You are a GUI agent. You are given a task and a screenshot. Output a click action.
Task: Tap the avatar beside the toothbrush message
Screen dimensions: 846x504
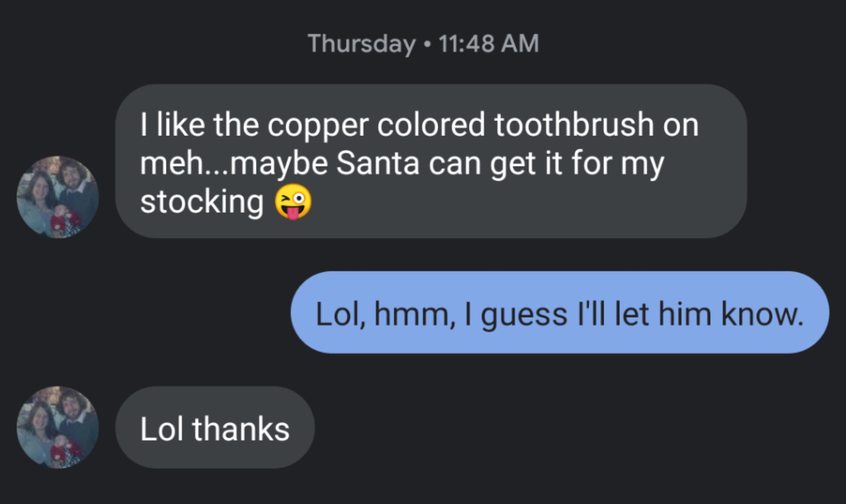57,197
